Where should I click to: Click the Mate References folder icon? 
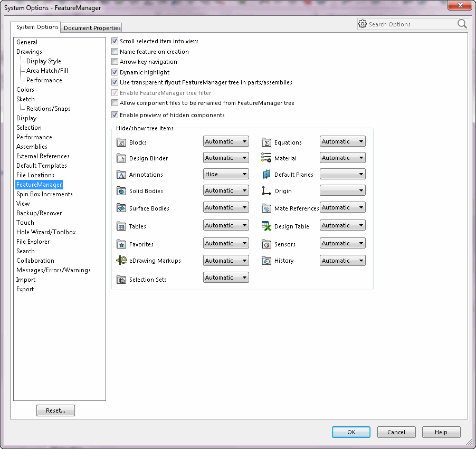[x=266, y=208]
